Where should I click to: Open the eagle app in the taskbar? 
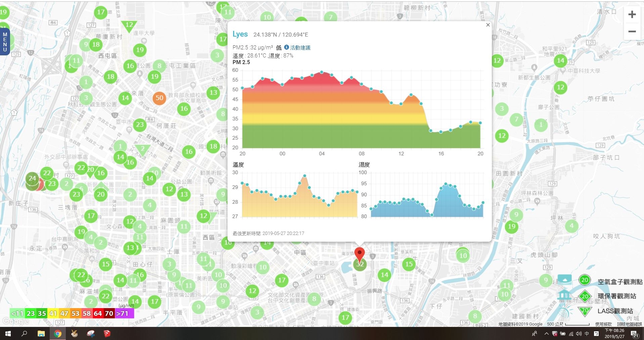[x=74, y=334]
